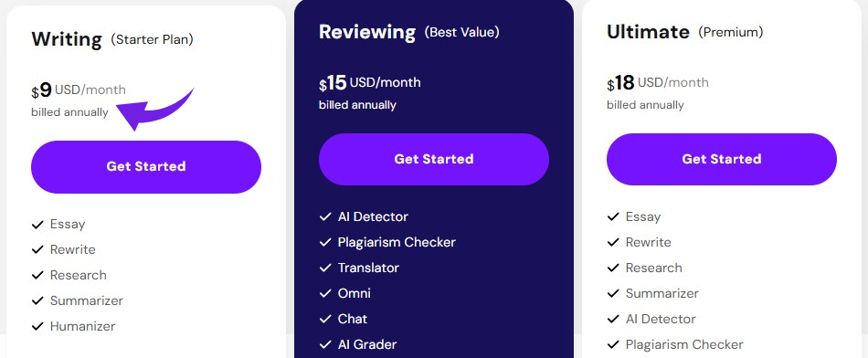Click Get Started under the Writing plan
This screenshot has width=868, height=358.
146,166
